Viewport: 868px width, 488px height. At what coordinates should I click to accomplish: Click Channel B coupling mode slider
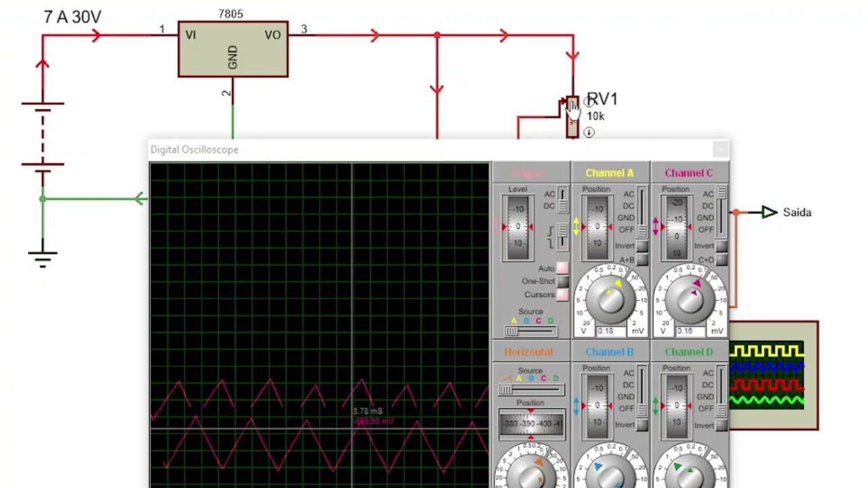click(x=642, y=391)
